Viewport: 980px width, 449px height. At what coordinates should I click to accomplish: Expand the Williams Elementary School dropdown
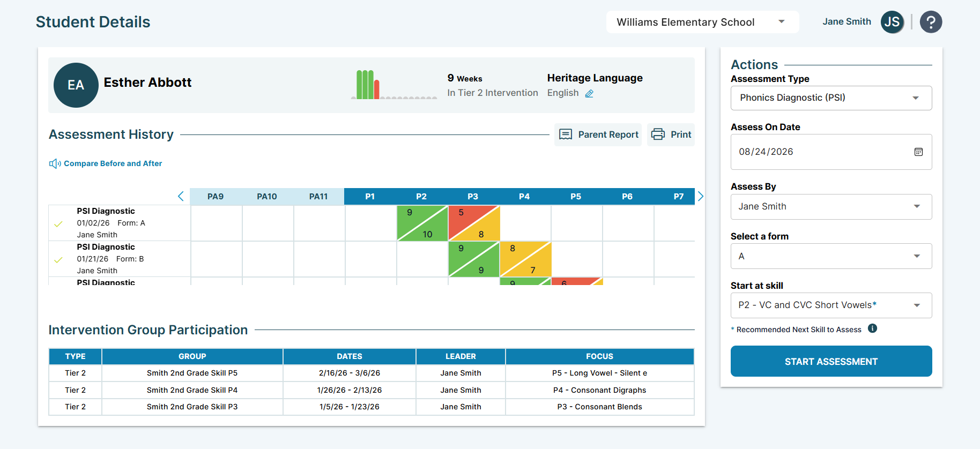click(702, 22)
